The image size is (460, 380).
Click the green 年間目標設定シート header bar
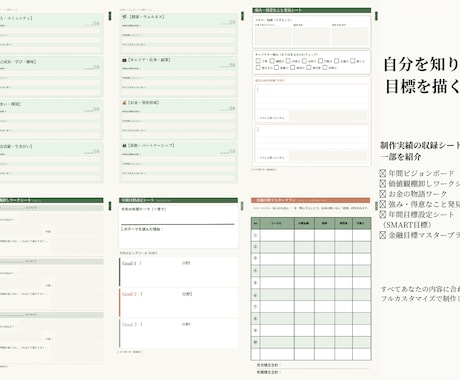click(x=178, y=200)
